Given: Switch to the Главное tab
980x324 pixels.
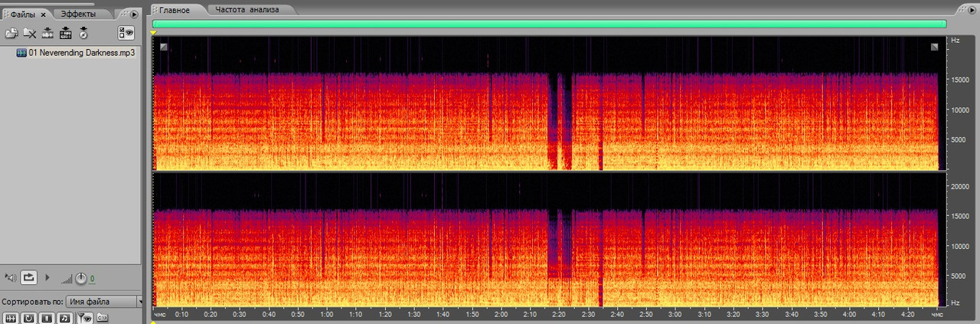Looking at the screenshot, I should pos(174,10).
